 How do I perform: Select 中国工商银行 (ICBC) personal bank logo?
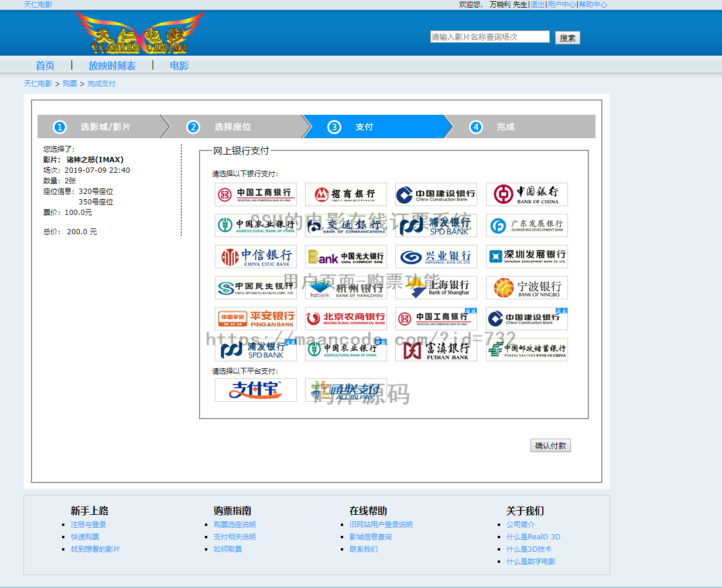click(256, 194)
